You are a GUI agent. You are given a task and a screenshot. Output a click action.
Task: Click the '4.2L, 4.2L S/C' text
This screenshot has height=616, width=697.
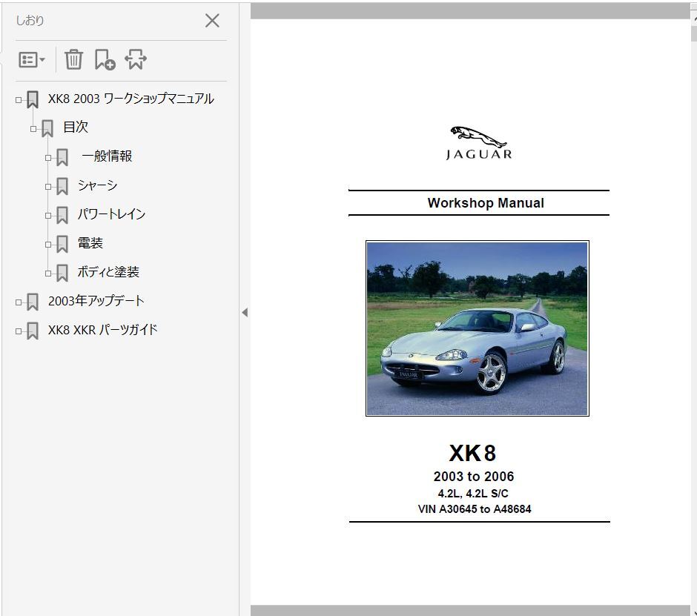[x=473, y=494]
